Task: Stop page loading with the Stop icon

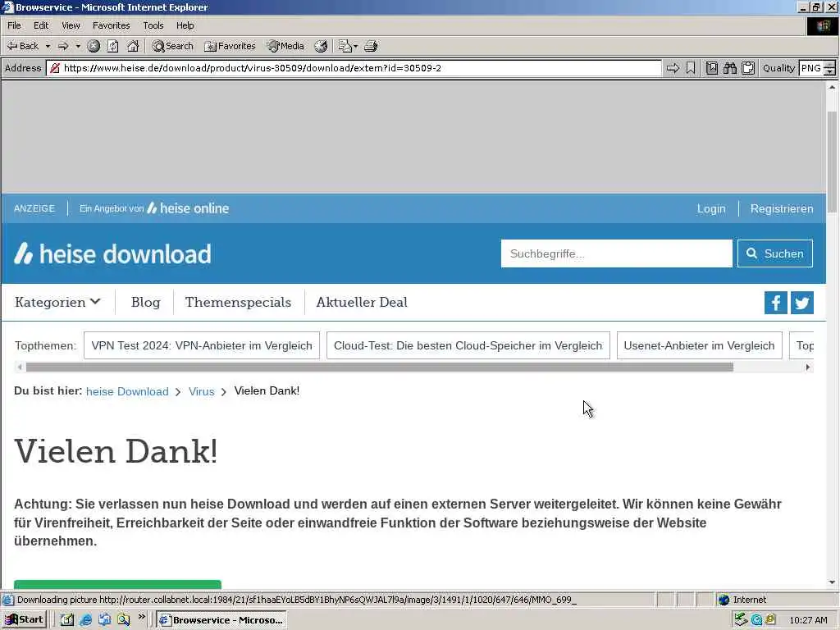Action: tap(94, 46)
